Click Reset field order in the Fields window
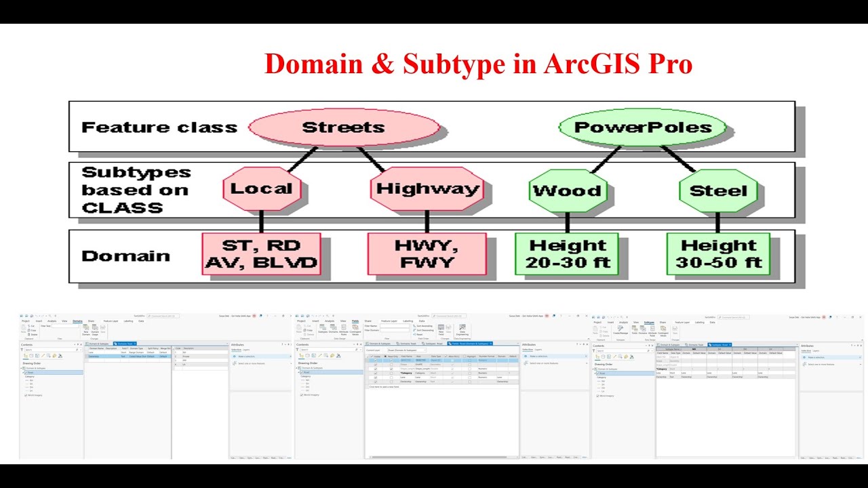The height and width of the screenshot is (488, 868). click(x=418, y=334)
